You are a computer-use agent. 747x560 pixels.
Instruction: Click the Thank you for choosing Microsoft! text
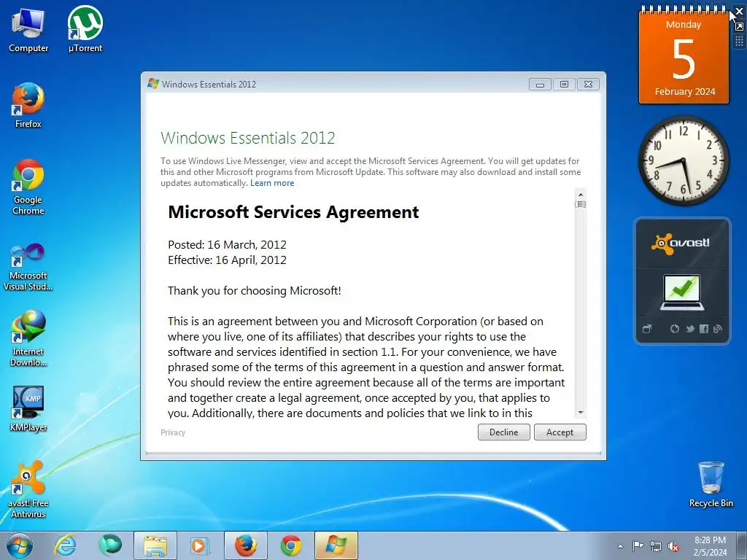pyautogui.click(x=255, y=290)
